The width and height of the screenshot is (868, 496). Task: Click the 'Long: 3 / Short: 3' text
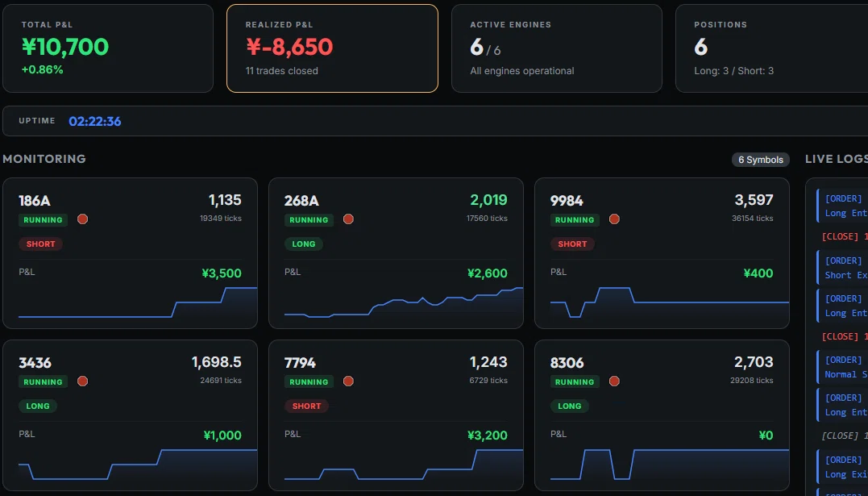[x=734, y=71]
